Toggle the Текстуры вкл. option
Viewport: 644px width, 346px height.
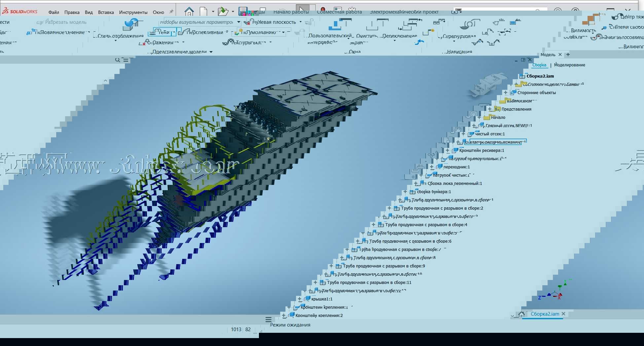[x=247, y=42]
